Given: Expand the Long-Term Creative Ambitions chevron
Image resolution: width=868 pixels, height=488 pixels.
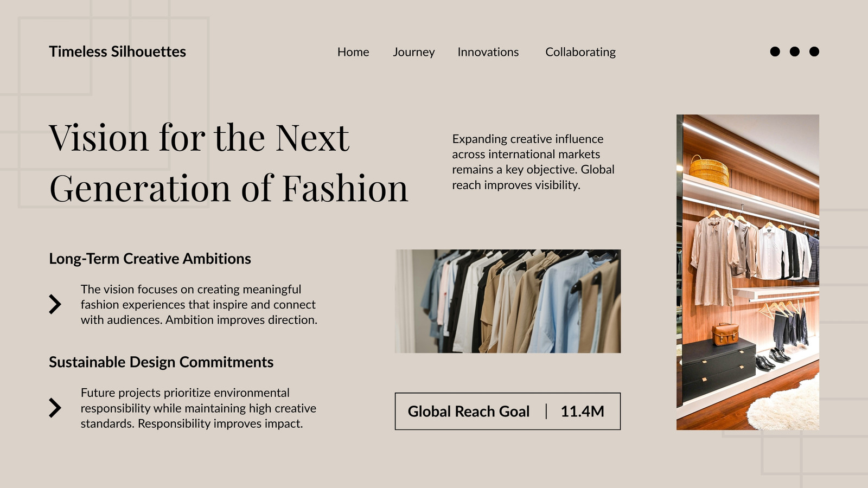Looking at the screenshot, I should [x=55, y=304].
